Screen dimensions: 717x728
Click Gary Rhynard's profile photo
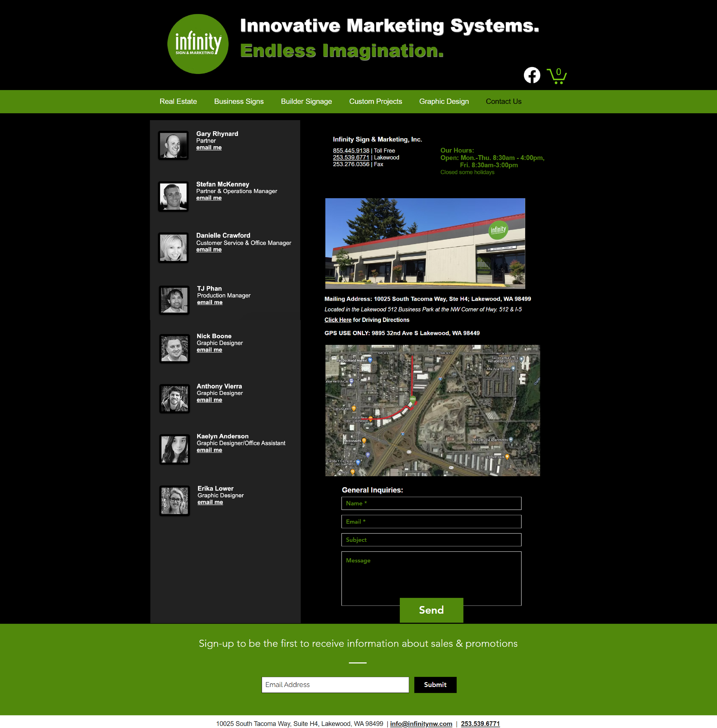(173, 145)
